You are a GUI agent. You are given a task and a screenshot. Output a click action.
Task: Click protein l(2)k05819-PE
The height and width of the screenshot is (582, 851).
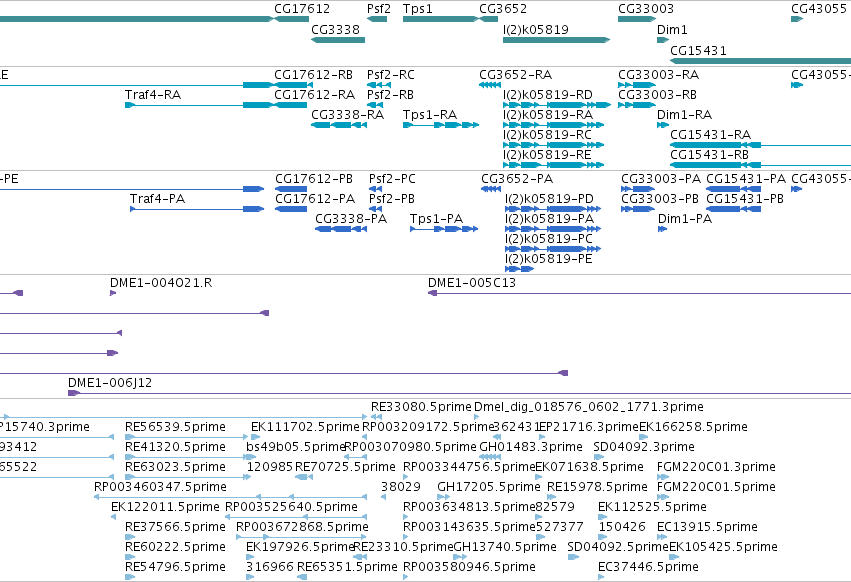[x=548, y=259]
